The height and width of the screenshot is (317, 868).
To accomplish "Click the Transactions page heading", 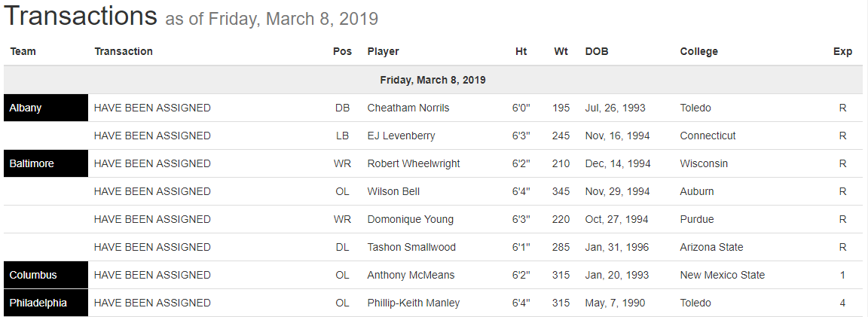I will pyautogui.click(x=81, y=17).
